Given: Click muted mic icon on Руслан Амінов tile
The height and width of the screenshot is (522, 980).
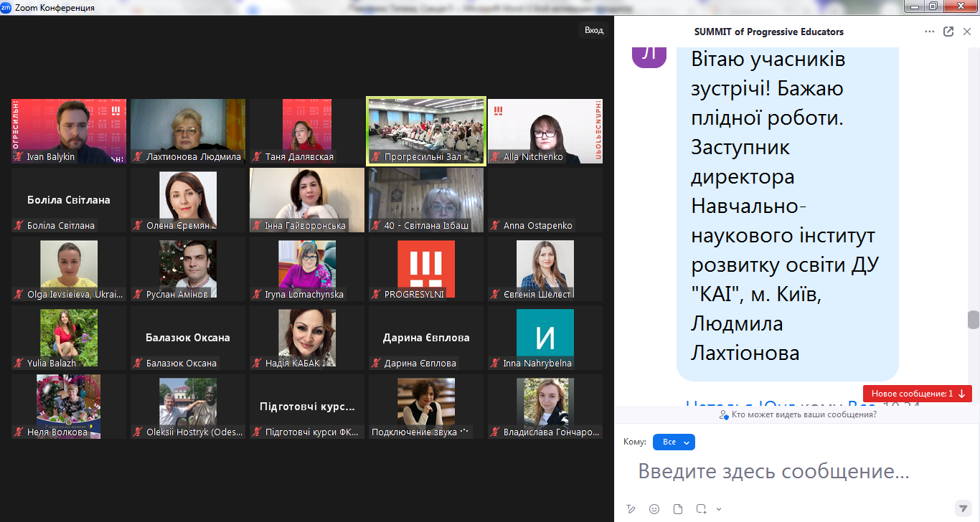Looking at the screenshot, I should [x=138, y=295].
